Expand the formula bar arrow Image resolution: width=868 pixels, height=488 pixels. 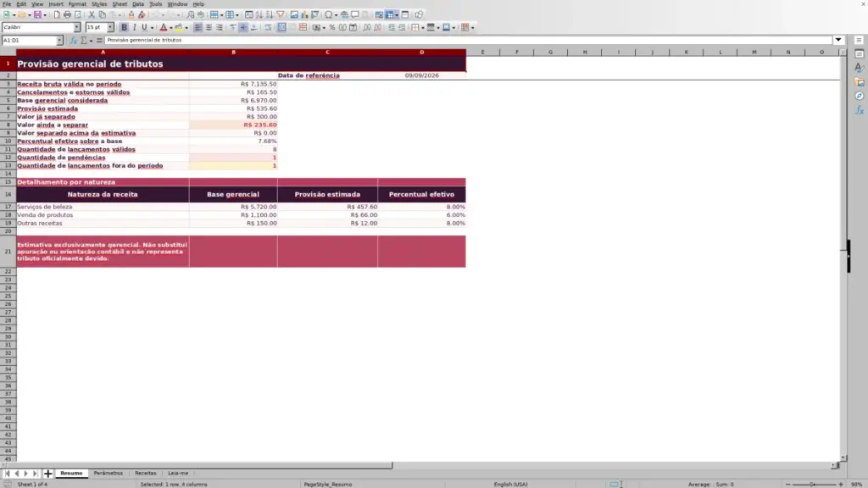click(x=838, y=40)
